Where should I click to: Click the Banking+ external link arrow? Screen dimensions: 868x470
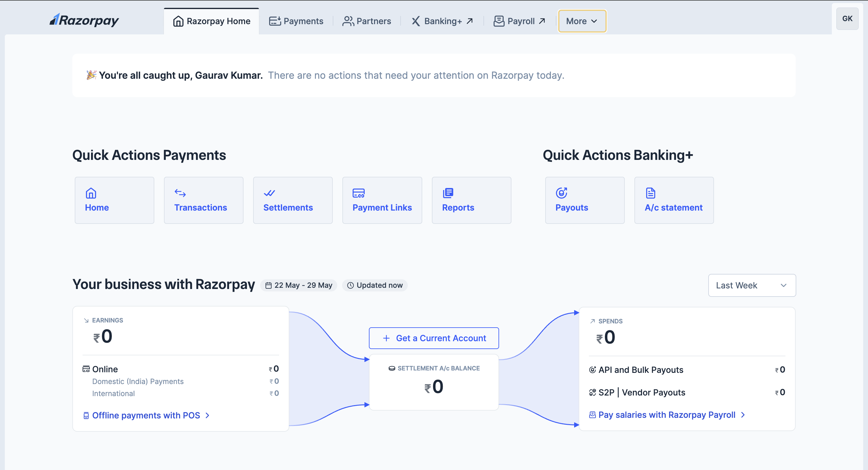470,21
